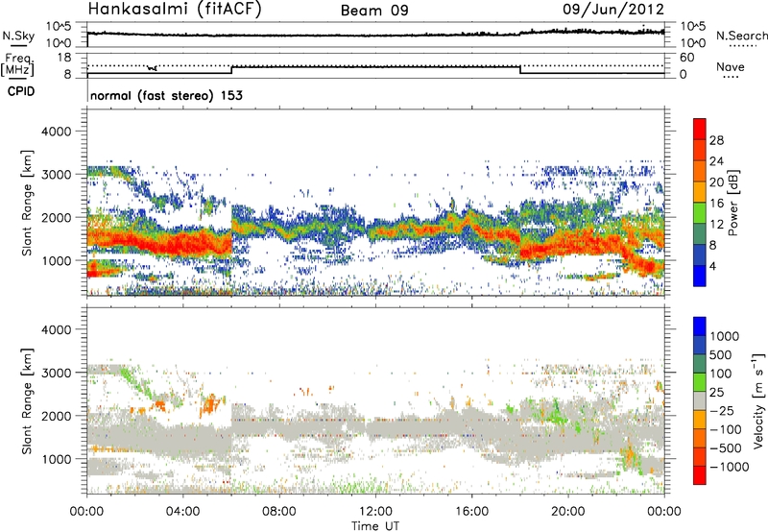Click the '16' Power colorbar value
Viewport: 768px width, 532px height.
click(716, 203)
